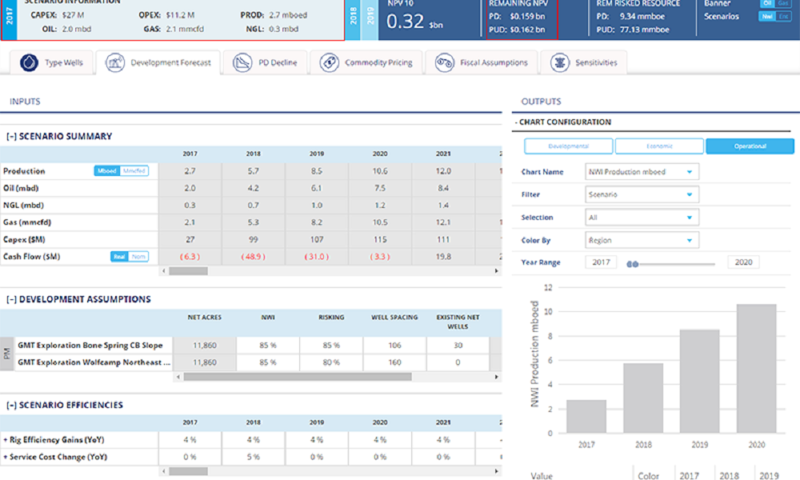Open the Chart Name dropdown
This screenshot has height=480, width=800.
(642, 172)
